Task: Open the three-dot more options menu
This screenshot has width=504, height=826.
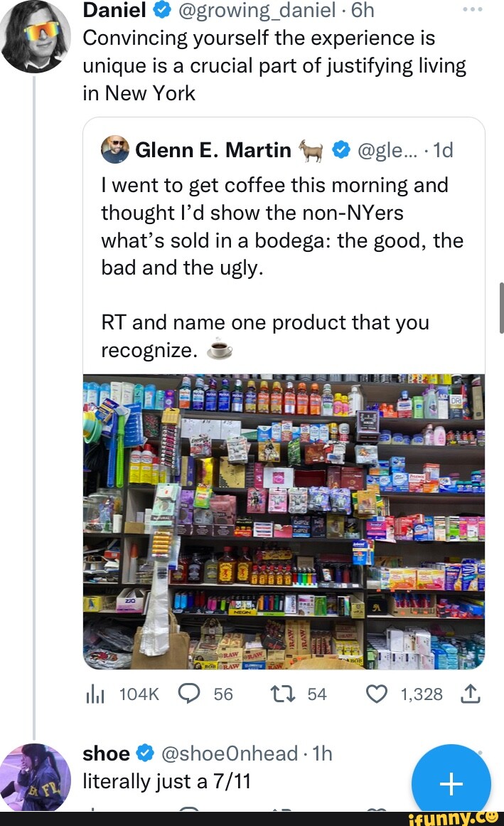Action: pos(471,10)
